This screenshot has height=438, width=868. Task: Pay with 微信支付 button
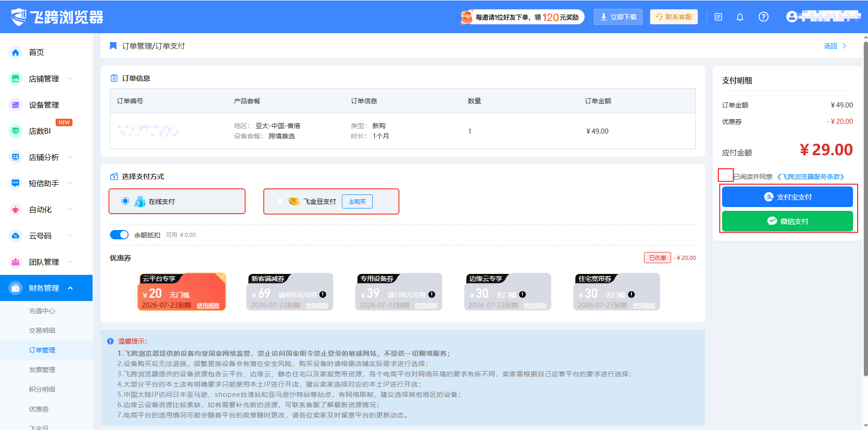point(788,221)
